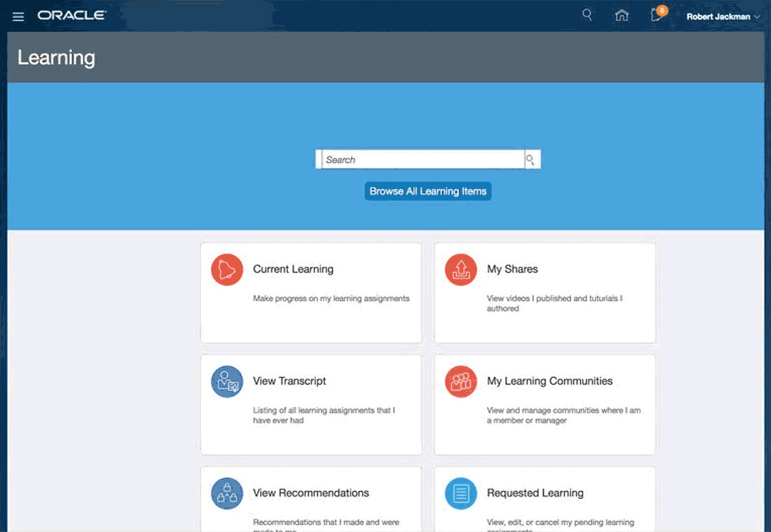
Task: Go to the Home icon
Action: point(622,15)
